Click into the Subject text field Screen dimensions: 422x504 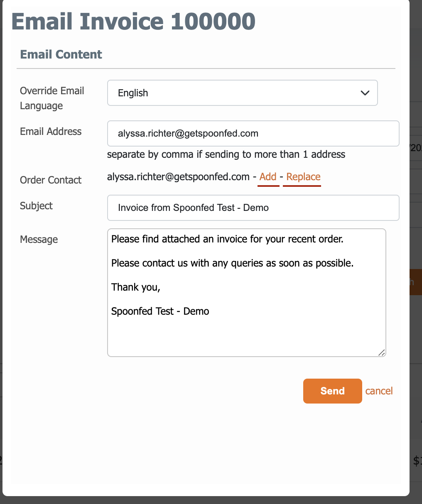(253, 208)
